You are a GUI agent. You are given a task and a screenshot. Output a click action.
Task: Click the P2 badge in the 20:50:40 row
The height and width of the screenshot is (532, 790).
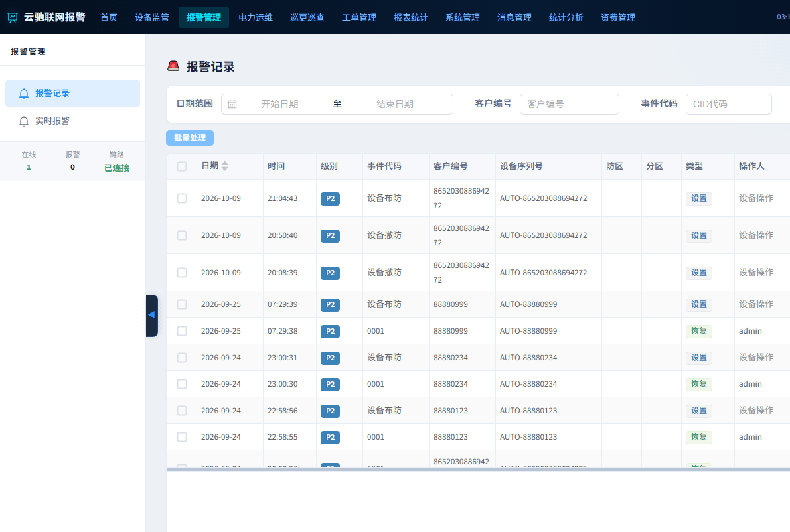point(330,236)
